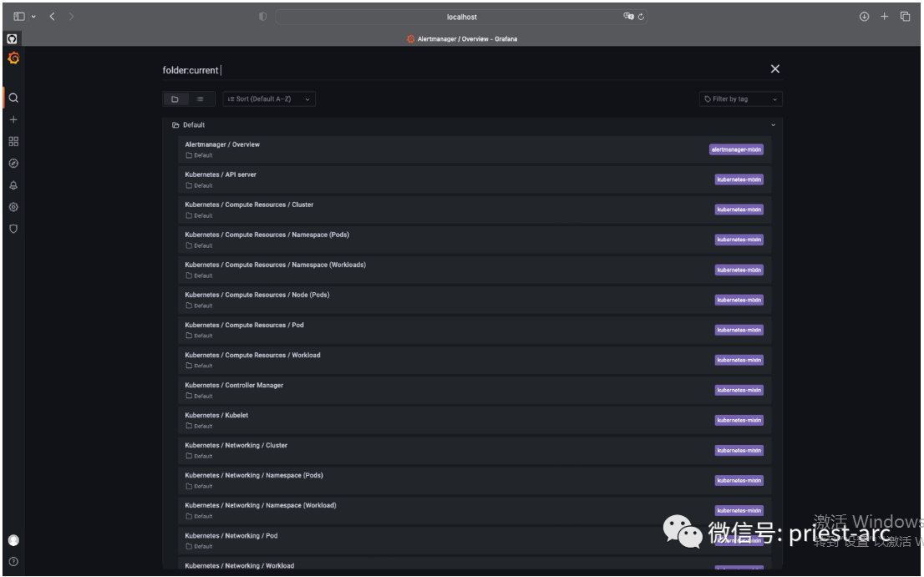924x577 pixels.
Task: Open Kubernetes / API server dashboard
Action: (x=475, y=180)
